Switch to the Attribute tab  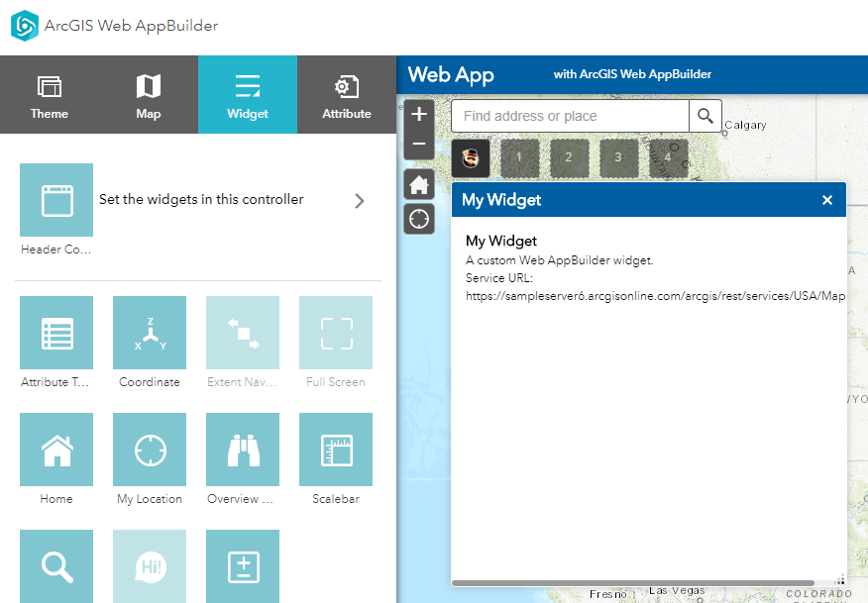pyautogui.click(x=346, y=94)
